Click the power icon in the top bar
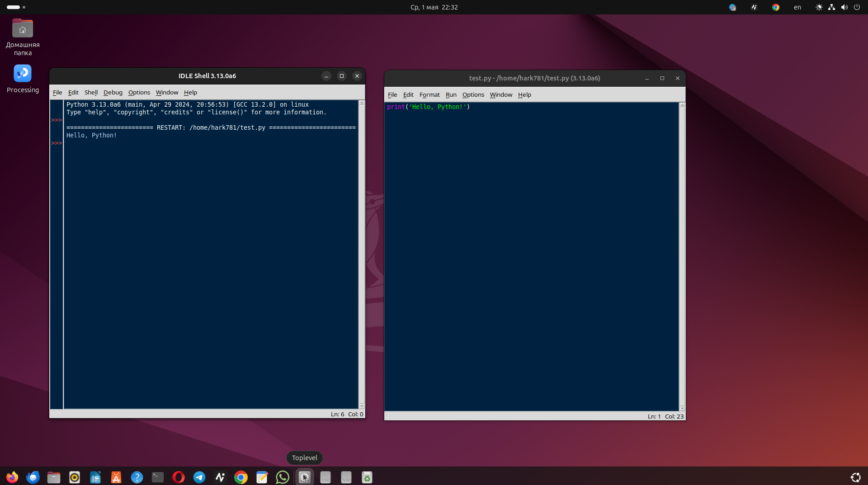This screenshot has height=485, width=868. click(857, 7)
